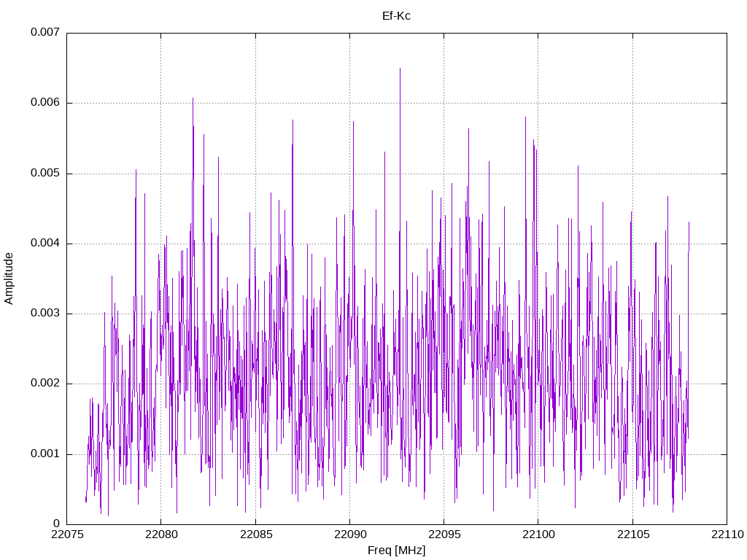Click the x-axis tick label 22085
This screenshot has width=747, height=560.
(x=255, y=534)
